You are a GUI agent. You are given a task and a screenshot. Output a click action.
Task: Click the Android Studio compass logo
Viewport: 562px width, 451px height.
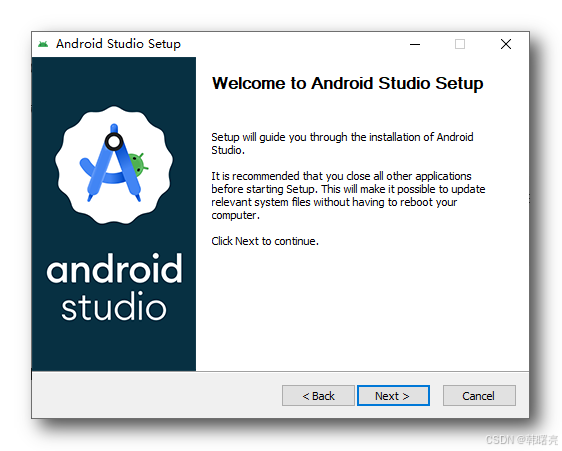[114, 165]
